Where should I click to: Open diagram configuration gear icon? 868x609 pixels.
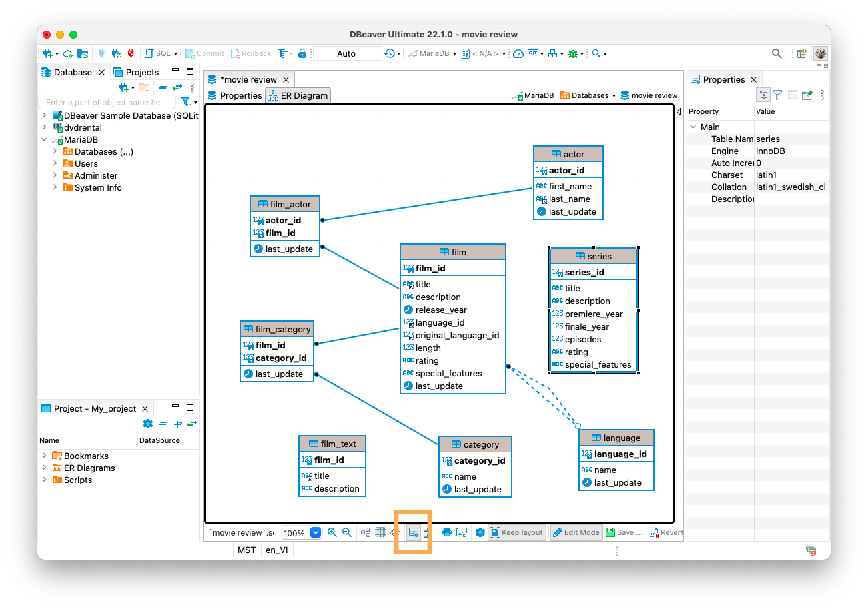click(x=480, y=532)
